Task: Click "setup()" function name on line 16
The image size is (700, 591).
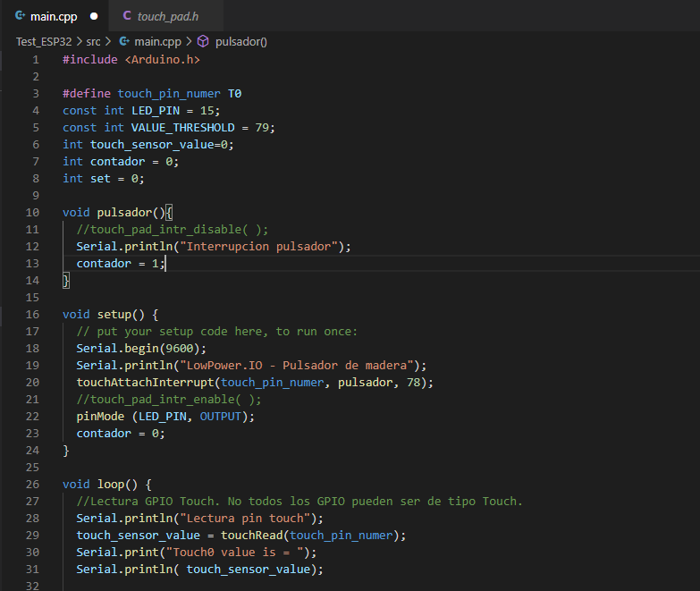Action: tap(121, 314)
